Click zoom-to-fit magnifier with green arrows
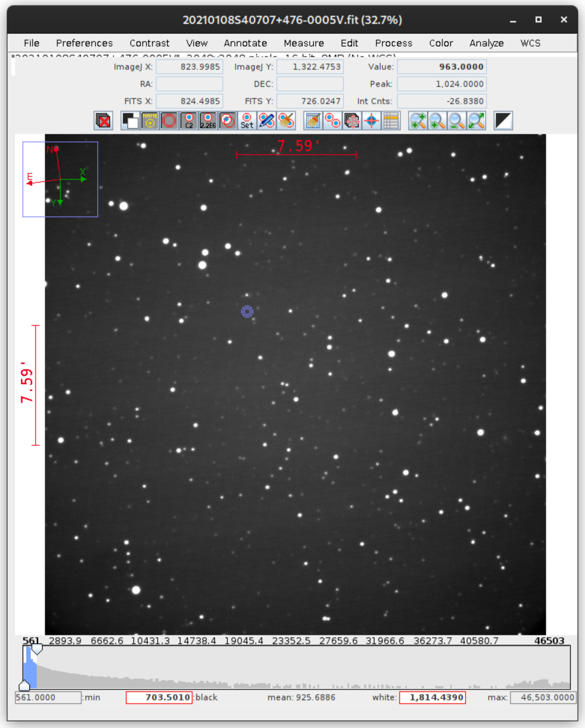The width and height of the screenshot is (585, 728). point(476,121)
